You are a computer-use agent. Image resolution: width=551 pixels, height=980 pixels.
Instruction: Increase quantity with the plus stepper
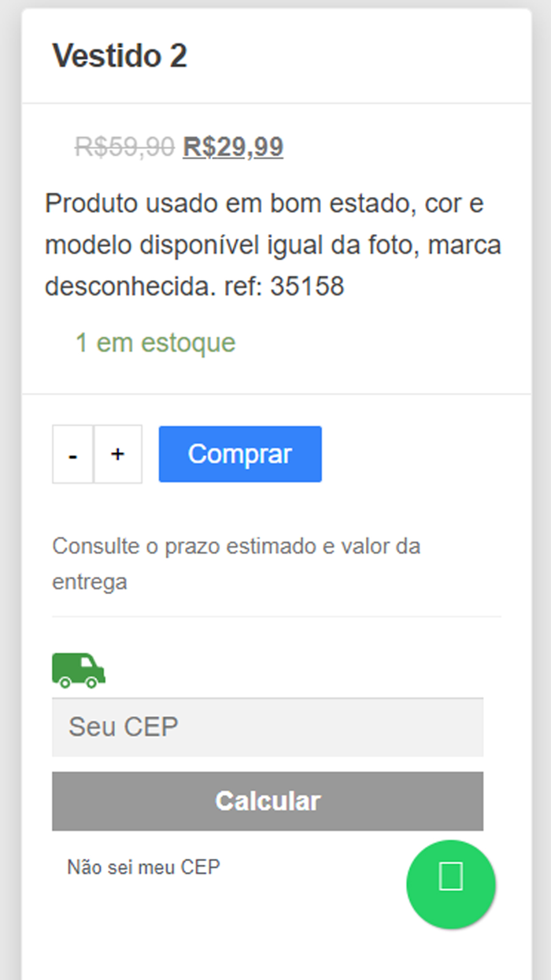117,454
